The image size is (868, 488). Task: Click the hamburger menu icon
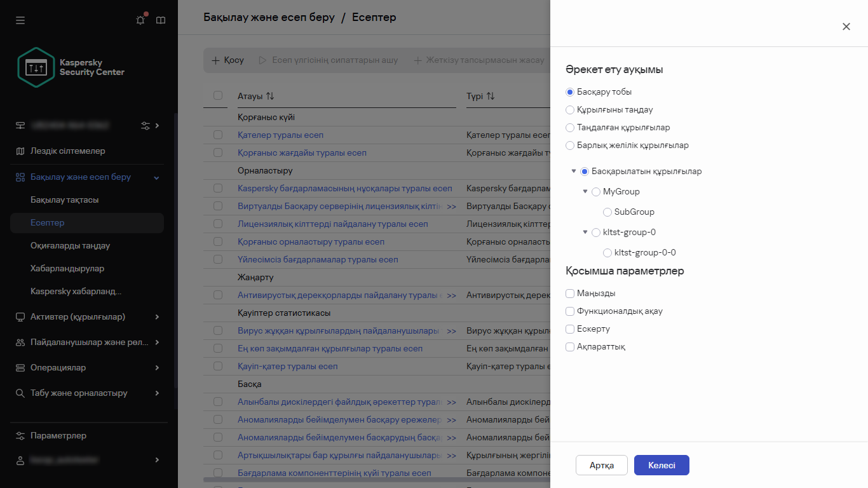tap(20, 20)
